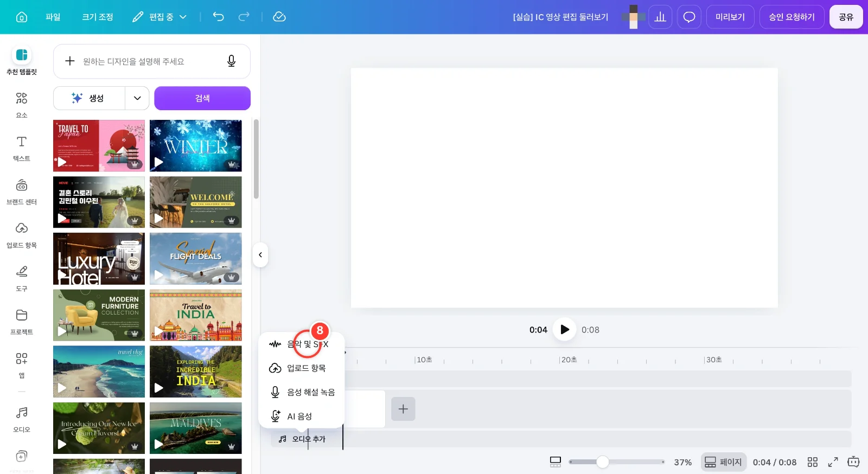Select the Travel to INDIA template
Screen dimensions: 868x474
pyautogui.click(x=196, y=315)
